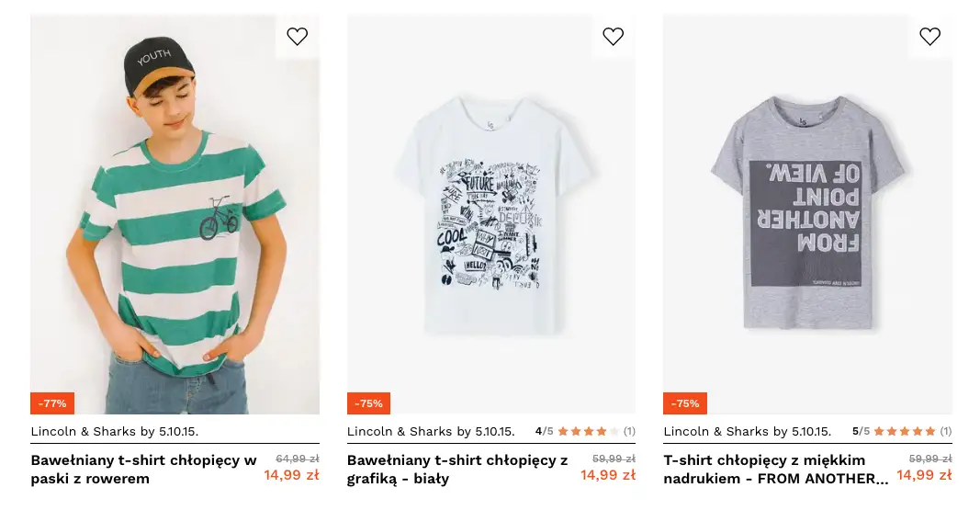The width and height of the screenshot is (980, 510).
Task: Click Lincoln & Sharks brand under grey shirt
Action: click(747, 431)
